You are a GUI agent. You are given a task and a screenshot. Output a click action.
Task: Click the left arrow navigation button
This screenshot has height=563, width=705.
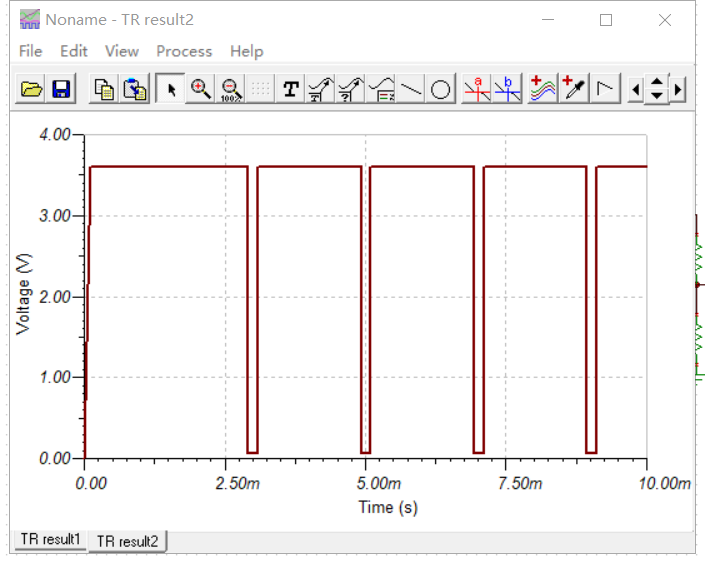coord(636,89)
